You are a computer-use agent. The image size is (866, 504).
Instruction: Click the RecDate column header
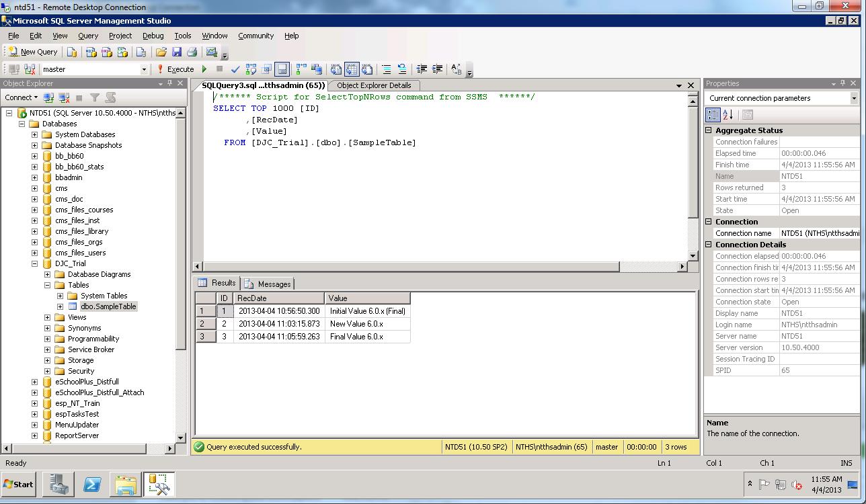279,298
